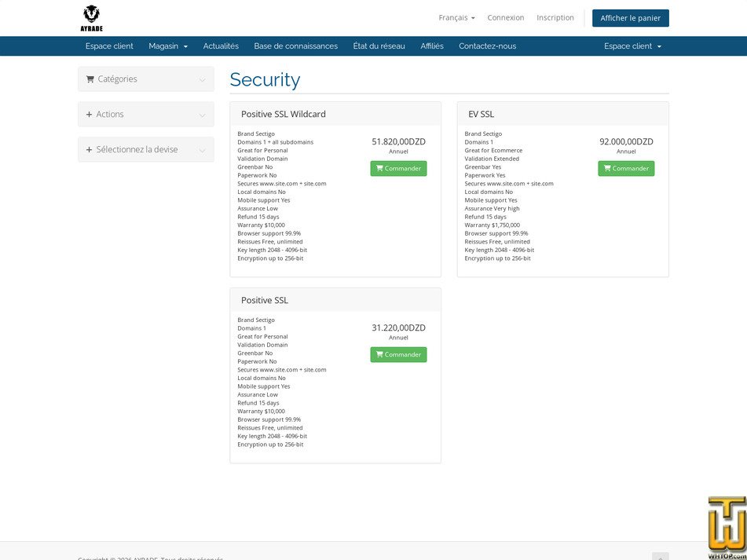Click the plus icon beside Actions

coord(89,115)
